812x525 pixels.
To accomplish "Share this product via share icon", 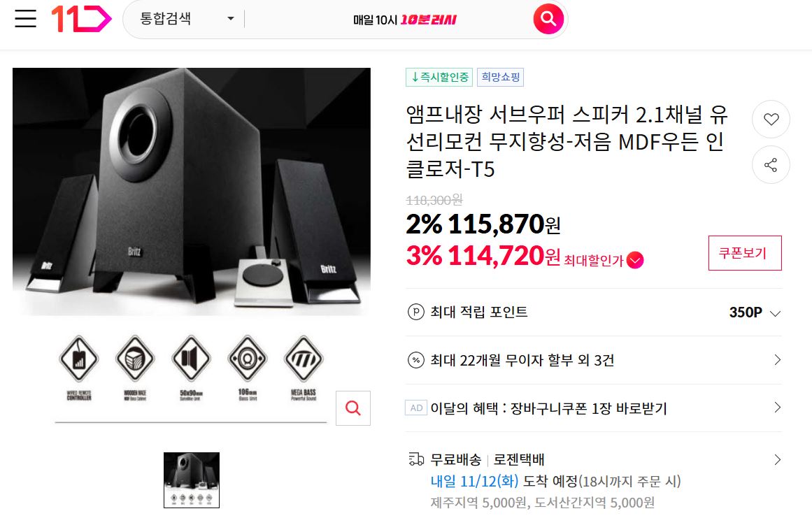I will 771,165.
